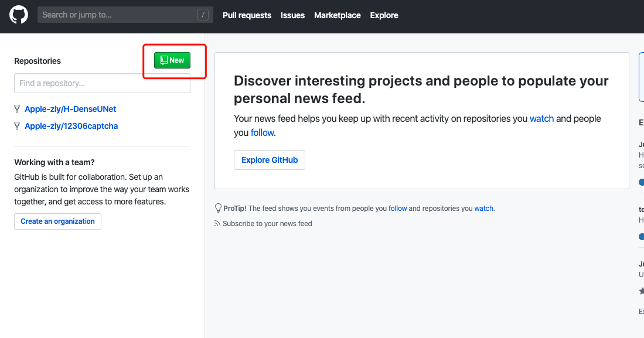
Task: Click the lightbulb ProTip icon
Action: click(218, 208)
